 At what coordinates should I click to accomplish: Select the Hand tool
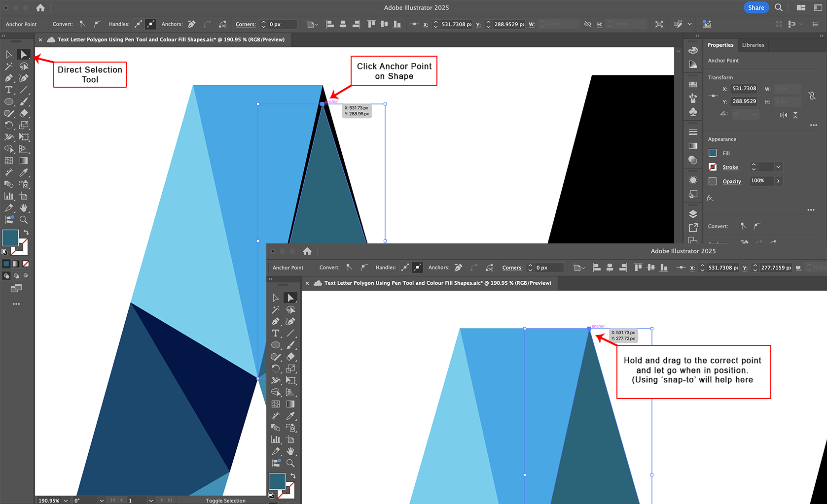[x=24, y=208]
